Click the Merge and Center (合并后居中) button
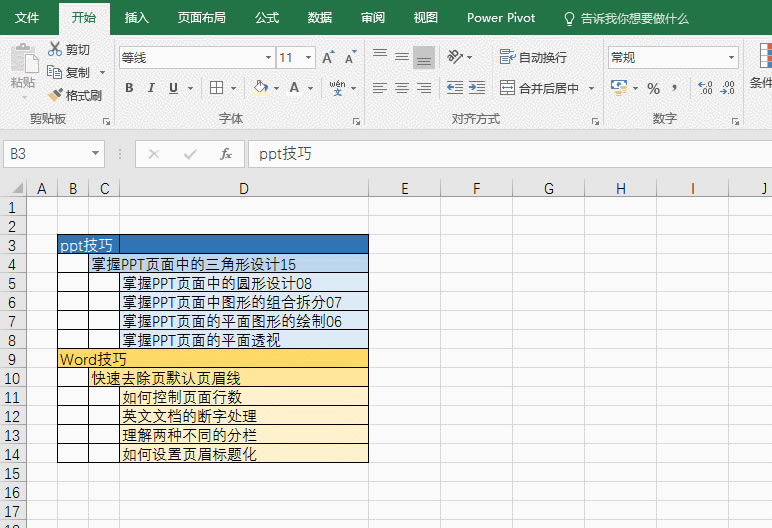The width and height of the screenshot is (772, 528). coord(540,88)
